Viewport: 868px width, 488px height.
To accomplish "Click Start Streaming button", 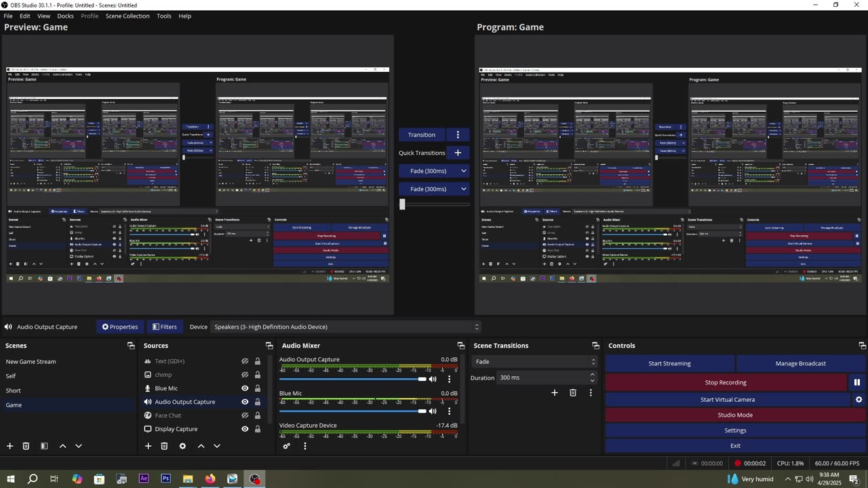I will (x=669, y=363).
